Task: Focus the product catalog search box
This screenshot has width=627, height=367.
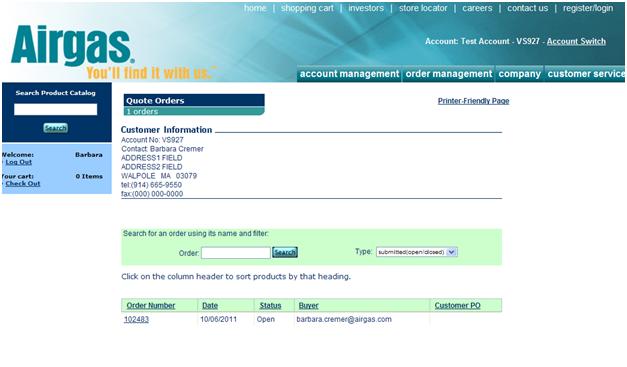Action: tap(56, 110)
